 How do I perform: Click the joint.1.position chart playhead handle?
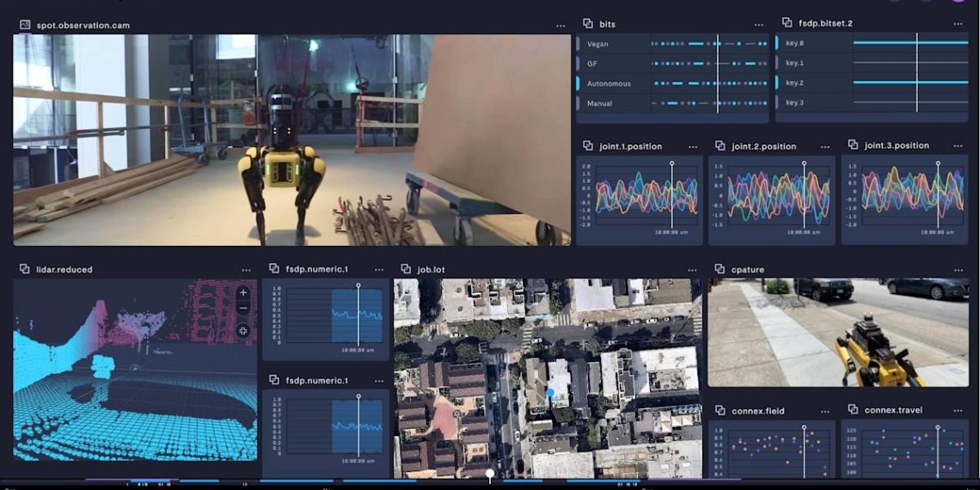[x=672, y=163]
